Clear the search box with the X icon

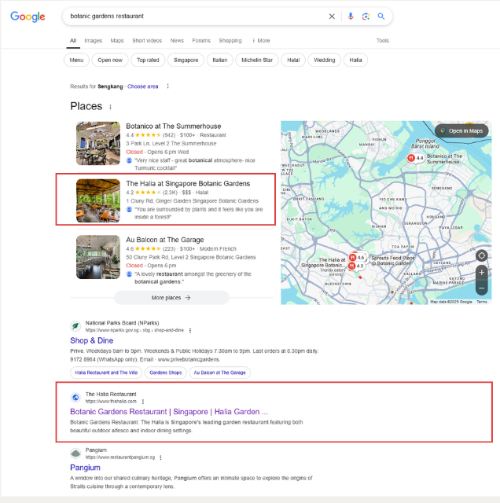pos(332,16)
